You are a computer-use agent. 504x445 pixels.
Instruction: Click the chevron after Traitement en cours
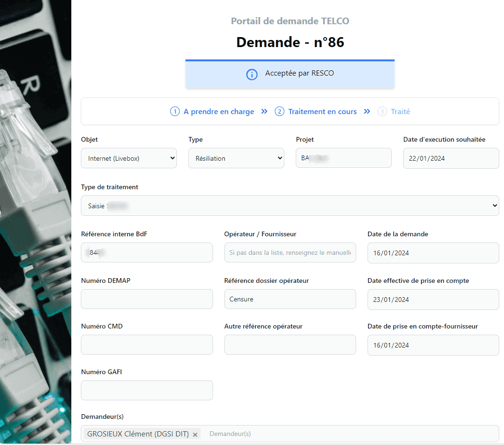click(367, 112)
